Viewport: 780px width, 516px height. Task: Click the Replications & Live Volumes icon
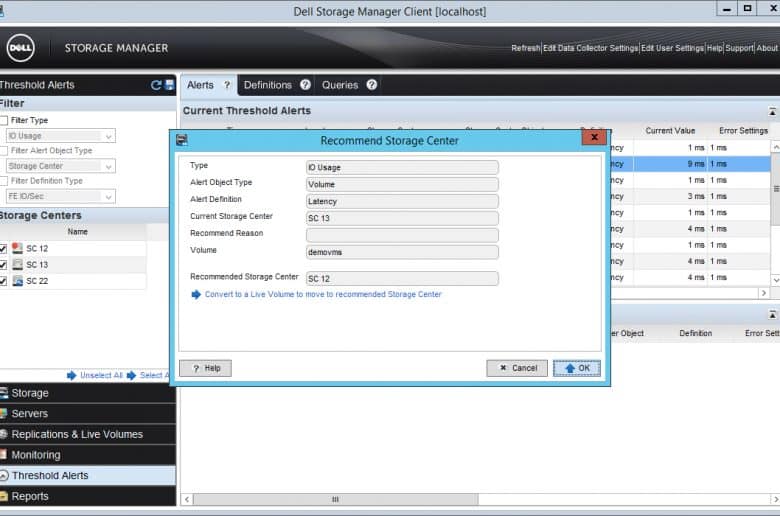(x=4, y=434)
